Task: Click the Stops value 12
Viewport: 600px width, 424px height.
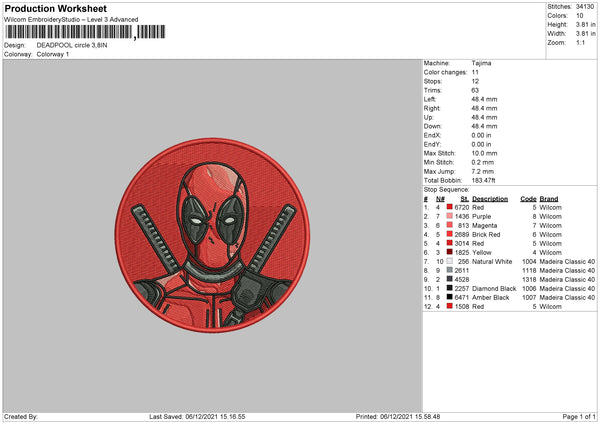Action: click(x=475, y=82)
